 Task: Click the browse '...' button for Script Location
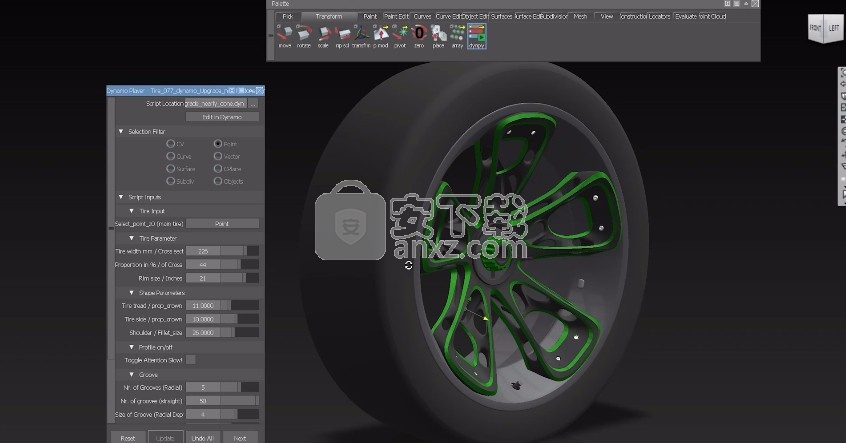click(x=254, y=103)
